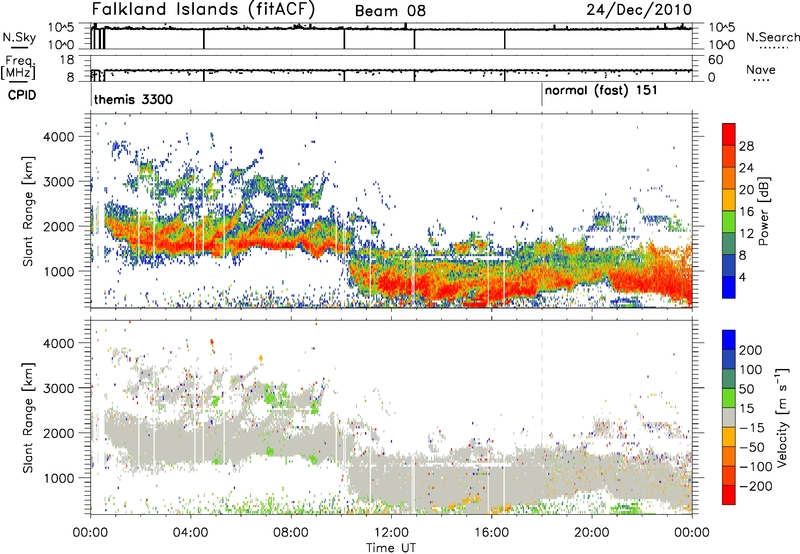Viewport: 800px width, 554px height.
Task: Select the "Slant Range [km]" label of velocity panel
Action: pyautogui.click(x=28, y=417)
